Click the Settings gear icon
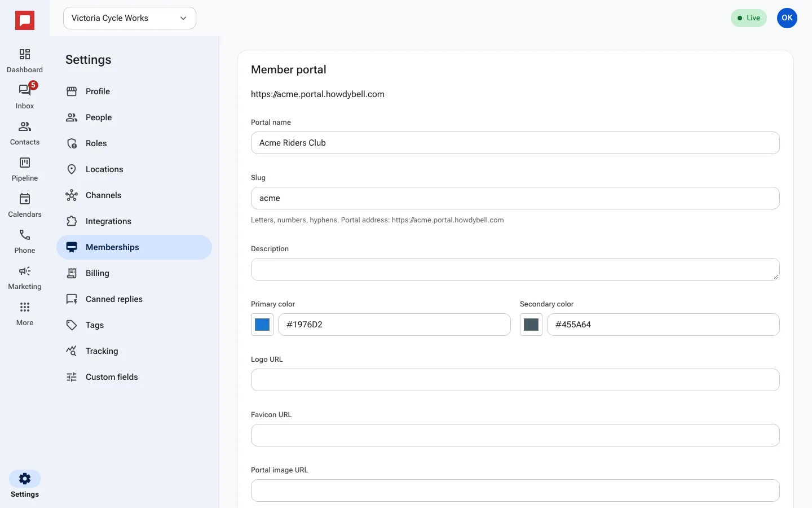The height and width of the screenshot is (508, 812). coord(25,479)
